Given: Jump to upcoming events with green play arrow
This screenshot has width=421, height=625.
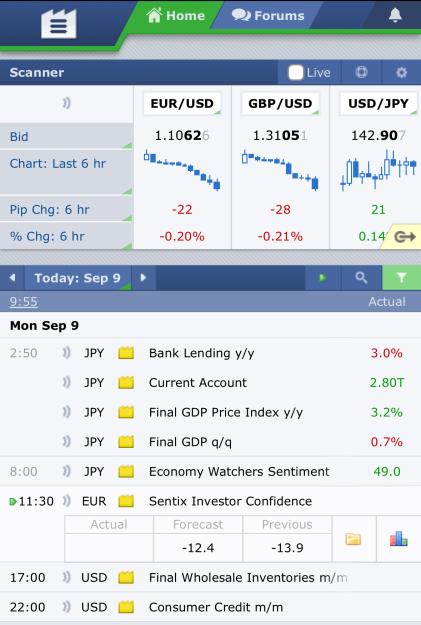Looking at the screenshot, I should pos(323,278).
